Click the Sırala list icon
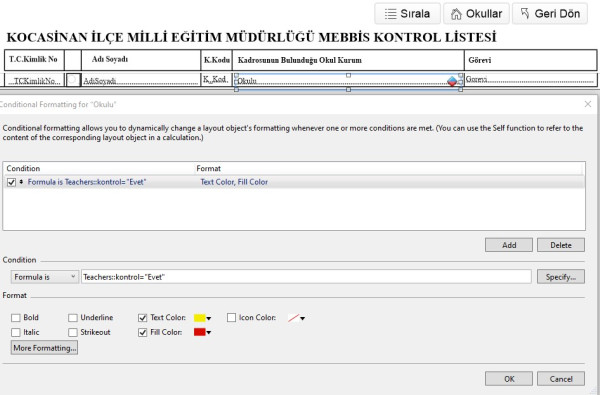This screenshot has height=395, width=600. click(x=390, y=14)
